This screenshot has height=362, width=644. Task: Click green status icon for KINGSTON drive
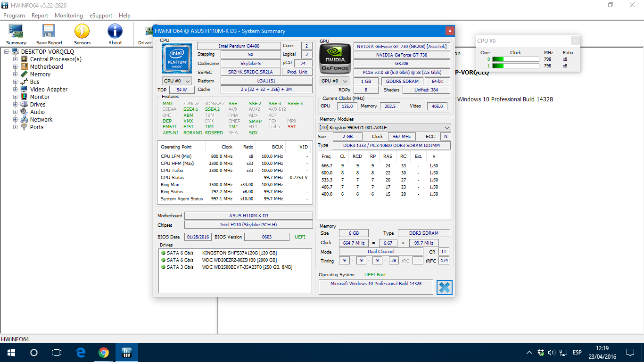point(163,253)
